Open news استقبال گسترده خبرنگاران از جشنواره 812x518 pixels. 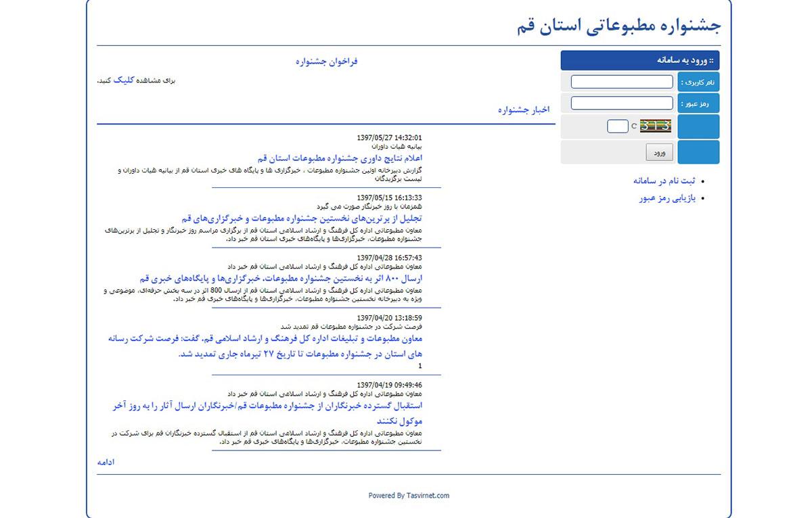pos(267,413)
